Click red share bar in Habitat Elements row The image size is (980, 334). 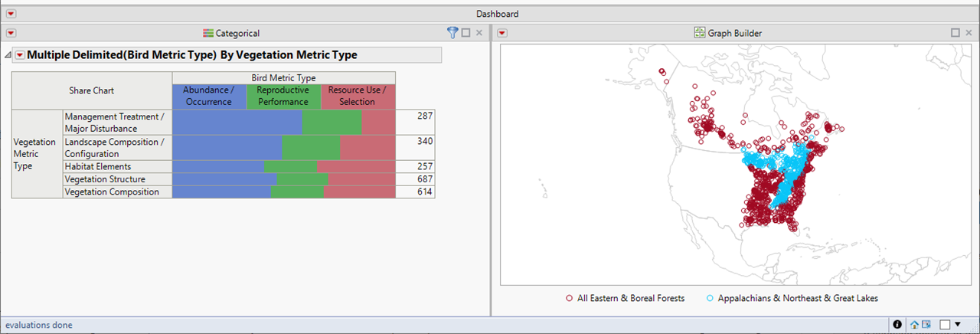(x=355, y=166)
